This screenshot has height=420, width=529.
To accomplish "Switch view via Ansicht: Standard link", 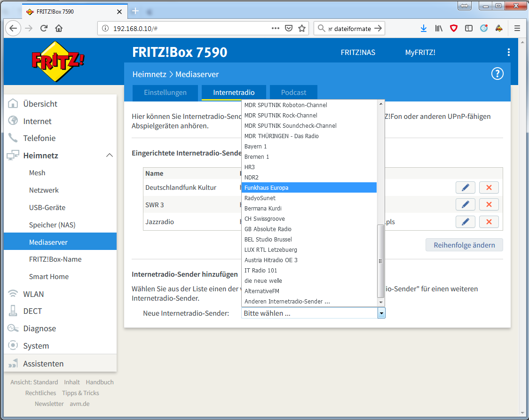I will pyautogui.click(x=34, y=382).
